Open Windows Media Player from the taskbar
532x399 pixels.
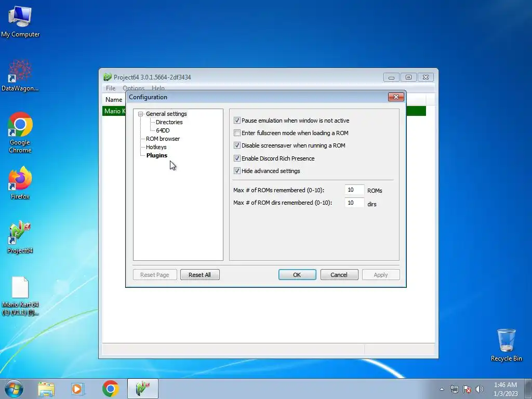[78, 389]
